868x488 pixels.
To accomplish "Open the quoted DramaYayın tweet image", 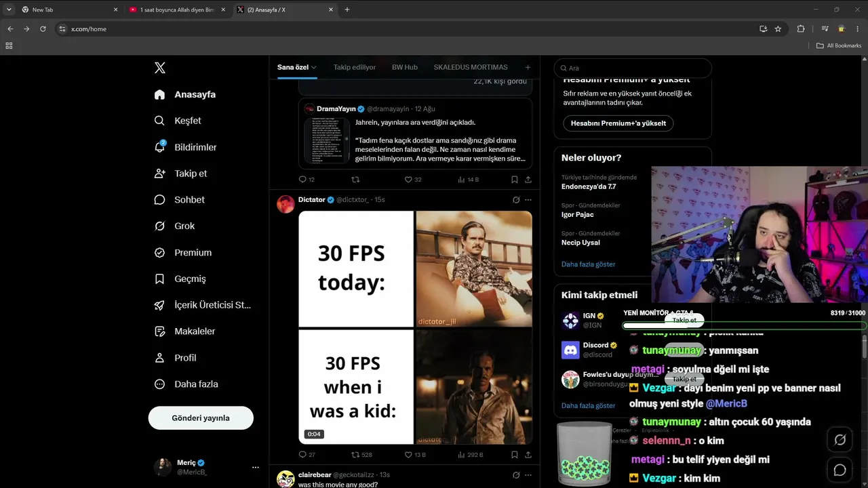I will click(x=327, y=140).
